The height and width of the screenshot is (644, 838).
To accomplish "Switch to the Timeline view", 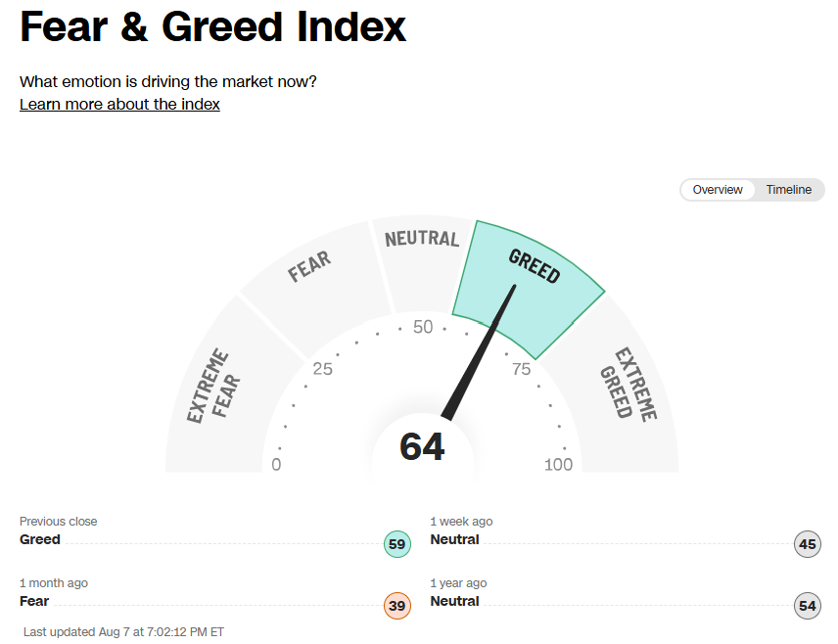I will [788, 190].
